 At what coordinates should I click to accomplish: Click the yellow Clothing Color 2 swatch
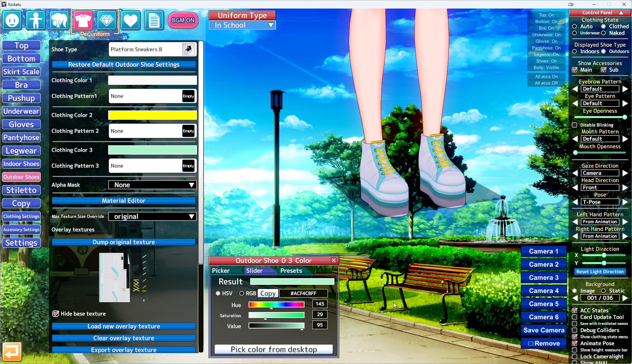[x=153, y=115]
